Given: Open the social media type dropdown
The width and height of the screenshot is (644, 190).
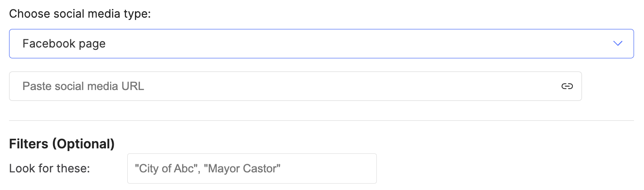Looking at the screenshot, I should 321,43.
